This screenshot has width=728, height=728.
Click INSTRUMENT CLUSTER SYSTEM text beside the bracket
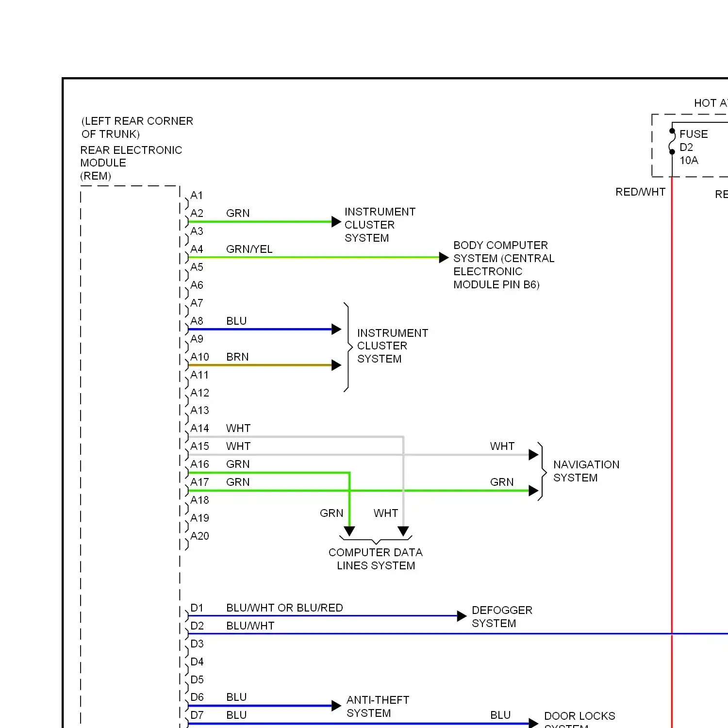click(x=393, y=346)
